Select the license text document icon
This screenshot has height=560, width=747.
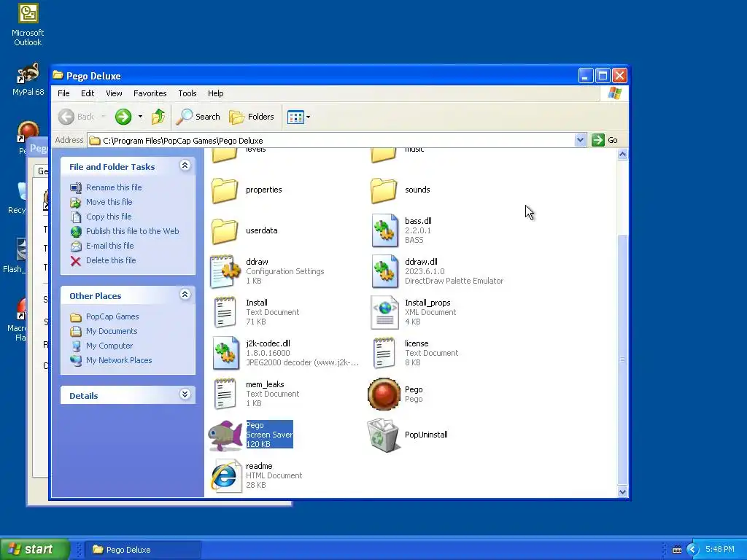[x=384, y=354]
